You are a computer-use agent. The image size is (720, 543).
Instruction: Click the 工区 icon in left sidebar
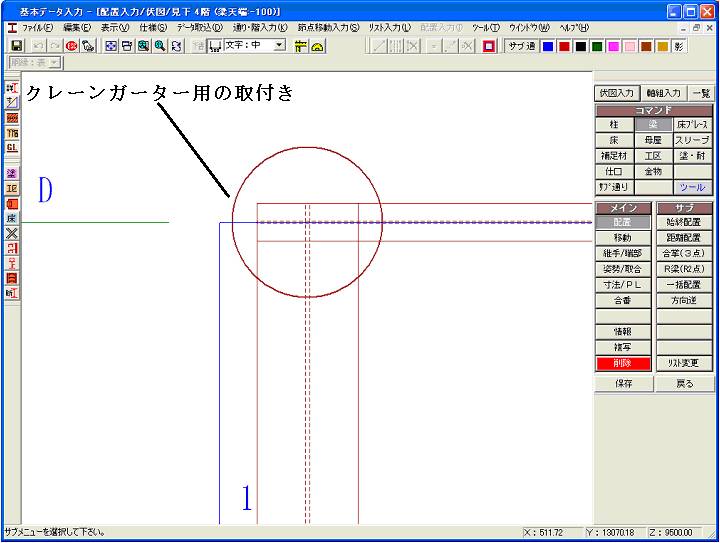click(12, 189)
